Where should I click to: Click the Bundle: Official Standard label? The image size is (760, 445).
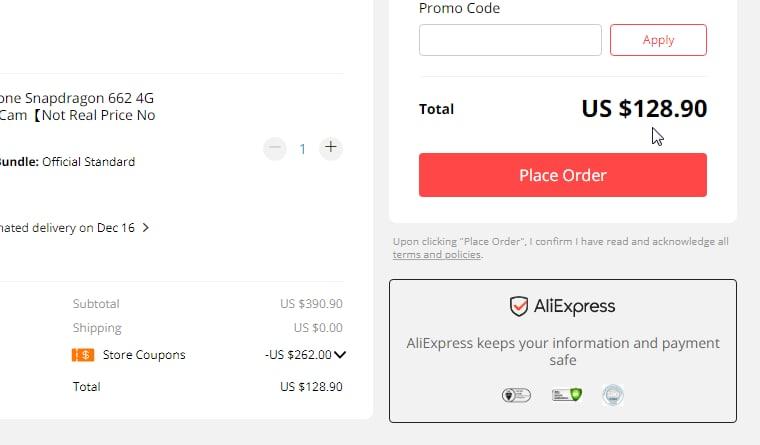coord(67,161)
